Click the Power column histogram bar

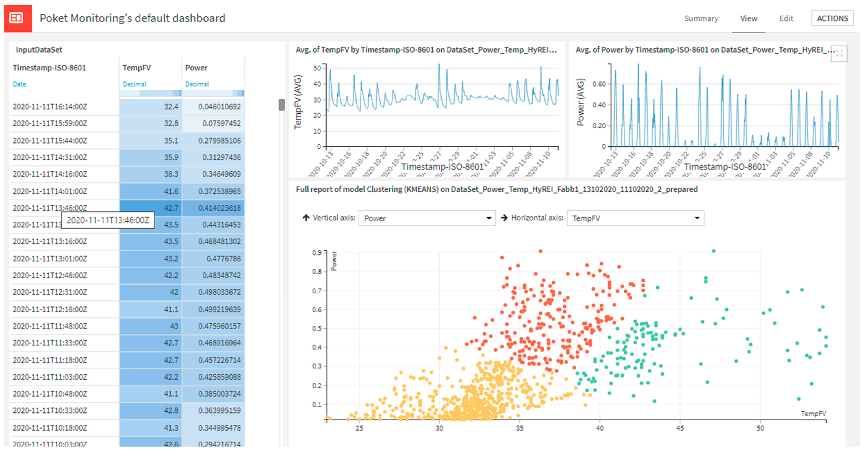pyautogui.click(x=213, y=93)
